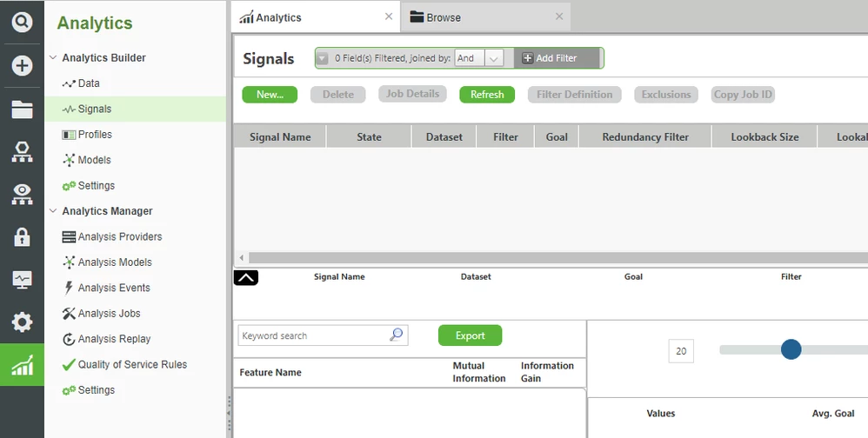Open Quality of Service Rules
868x438 pixels.
(x=132, y=364)
